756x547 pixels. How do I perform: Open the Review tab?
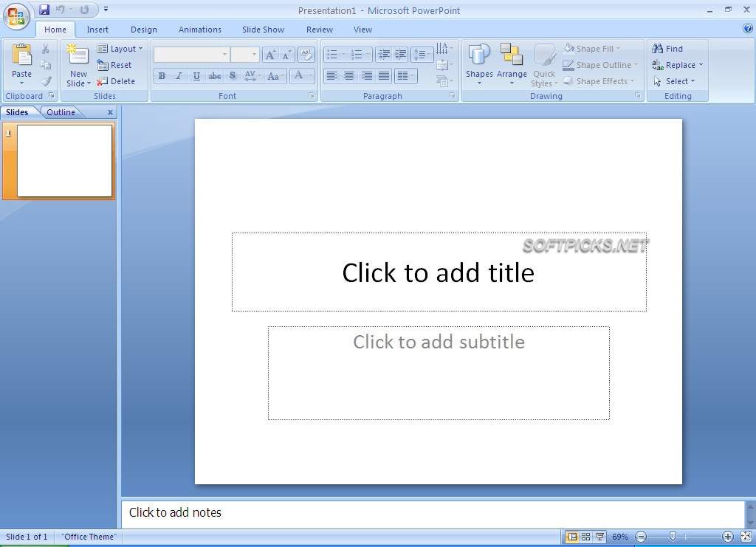click(319, 30)
